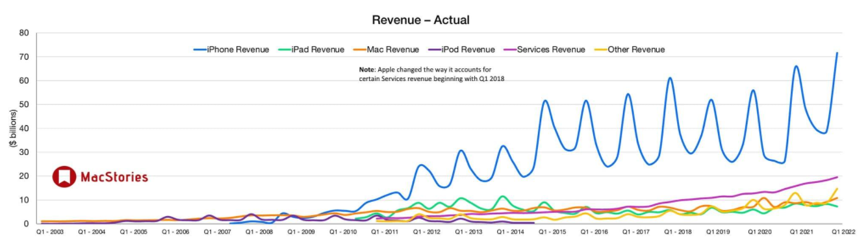Click the 50 y-axis label
The width and height of the screenshot is (868, 242).
point(24,104)
